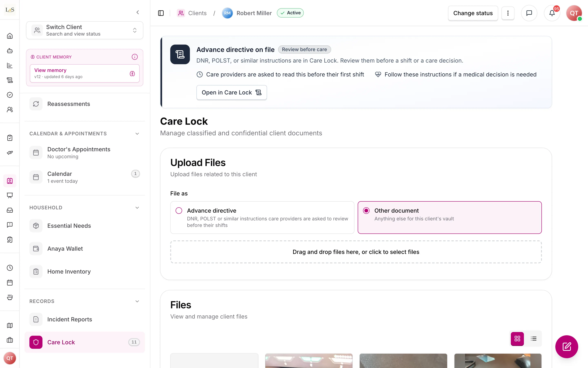This screenshot has height=368, width=588.
Task: Open the Switch Client selector
Action: coord(85,30)
